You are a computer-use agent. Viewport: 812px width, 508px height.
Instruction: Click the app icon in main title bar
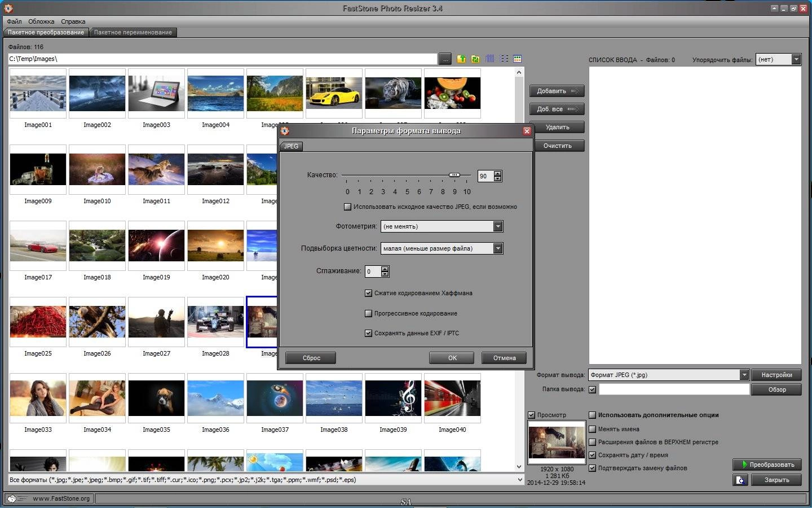click(x=8, y=8)
